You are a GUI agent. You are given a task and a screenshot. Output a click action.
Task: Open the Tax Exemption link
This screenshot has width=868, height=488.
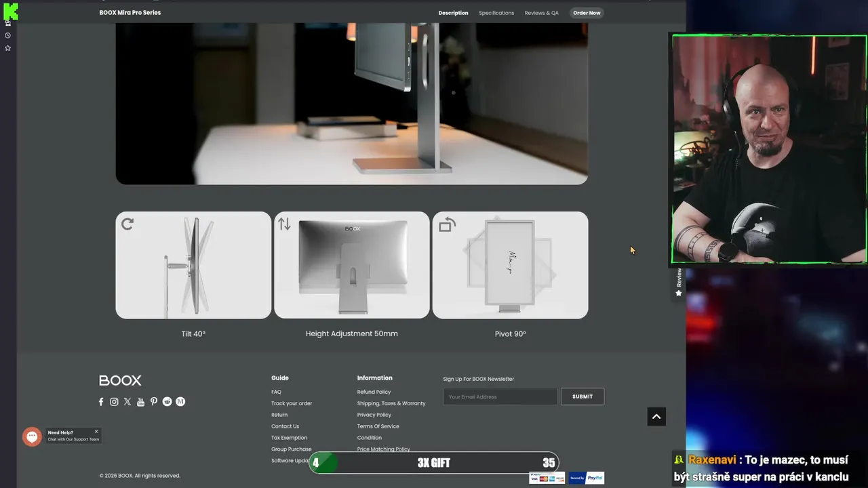289,438
